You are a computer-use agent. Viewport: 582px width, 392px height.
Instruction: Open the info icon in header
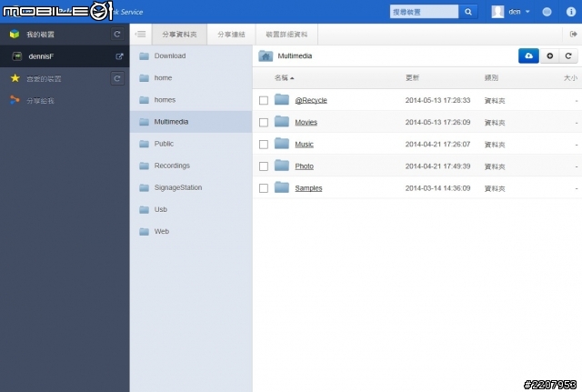(571, 12)
